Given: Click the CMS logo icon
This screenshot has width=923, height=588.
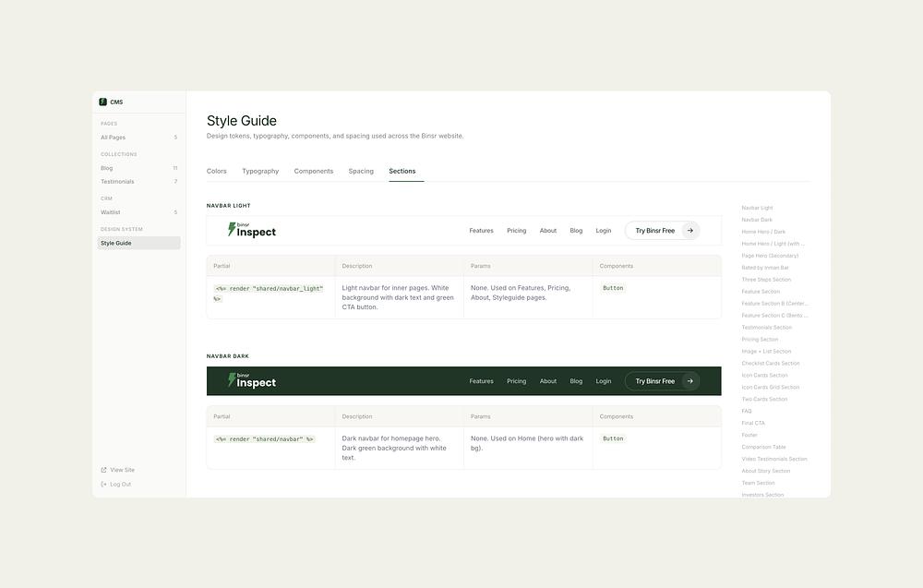Looking at the screenshot, I should click(103, 102).
